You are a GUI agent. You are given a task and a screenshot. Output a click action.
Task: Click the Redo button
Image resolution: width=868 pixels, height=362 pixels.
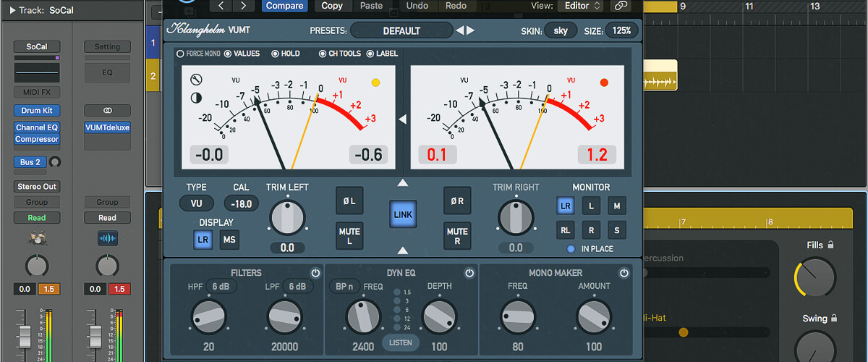click(456, 6)
